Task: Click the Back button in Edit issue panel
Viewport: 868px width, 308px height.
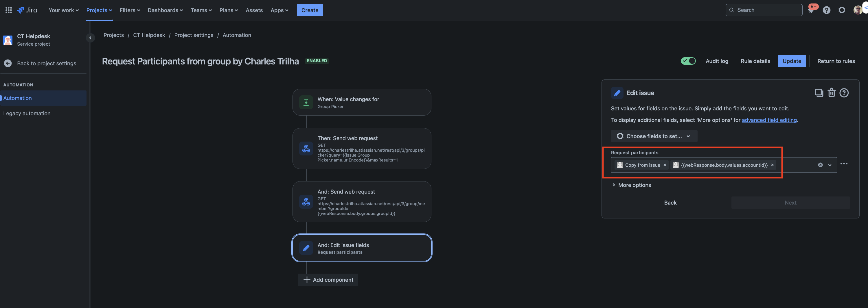Action: coord(670,203)
